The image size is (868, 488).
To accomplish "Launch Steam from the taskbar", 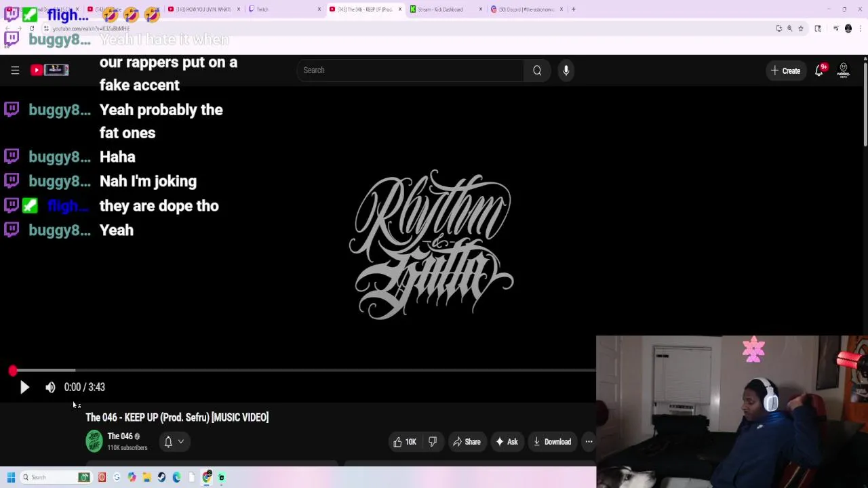I will coord(161,477).
